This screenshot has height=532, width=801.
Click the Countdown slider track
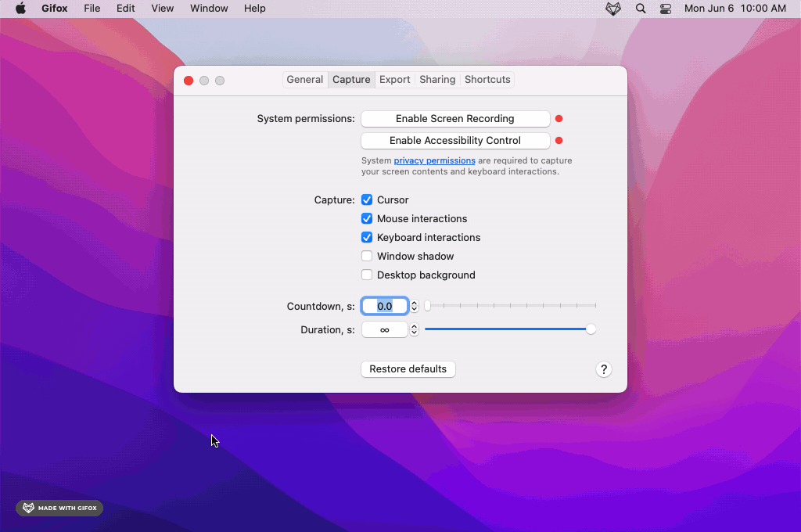pos(510,306)
